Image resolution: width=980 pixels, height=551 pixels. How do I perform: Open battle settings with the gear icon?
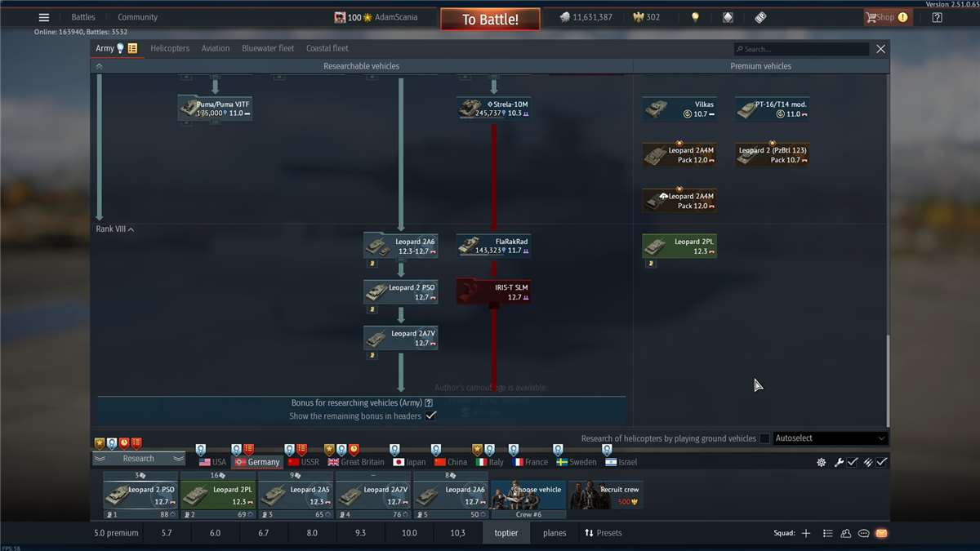click(x=821, y=462)
